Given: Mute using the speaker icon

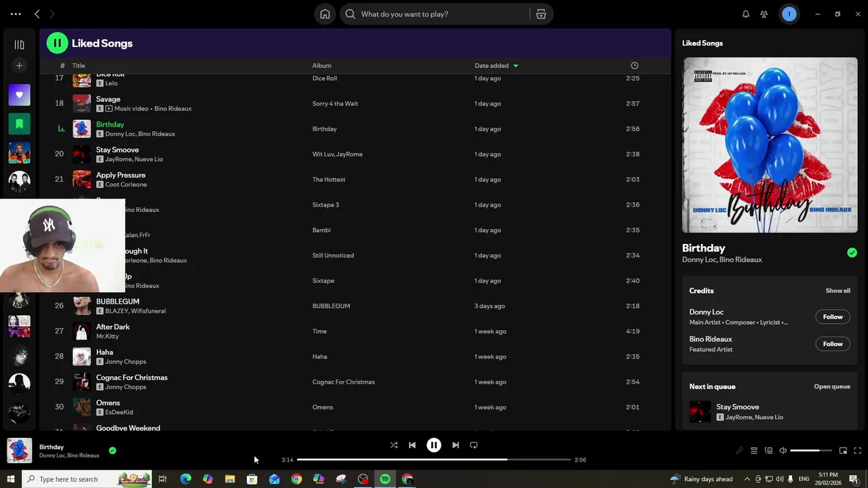Looking at the screenshot, I should coord(783,451).
